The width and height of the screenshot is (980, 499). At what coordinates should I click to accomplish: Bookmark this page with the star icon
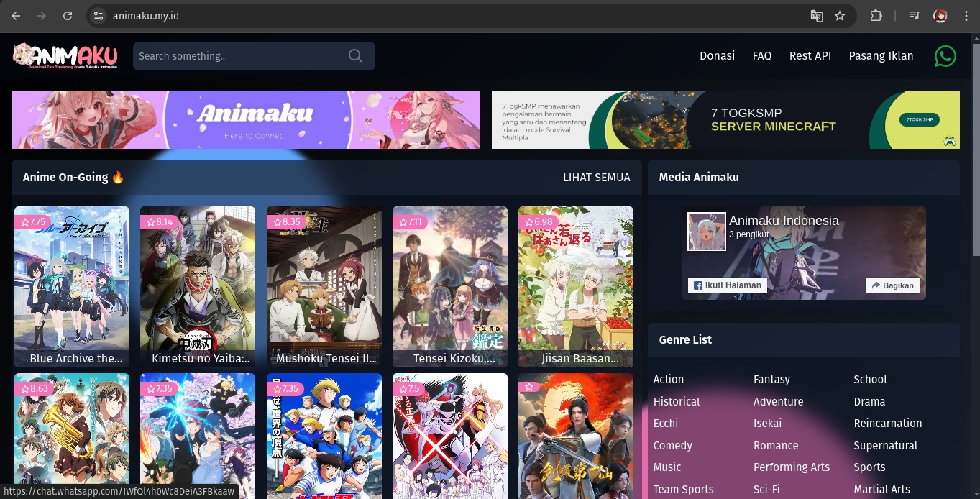[x=840, y=16]
